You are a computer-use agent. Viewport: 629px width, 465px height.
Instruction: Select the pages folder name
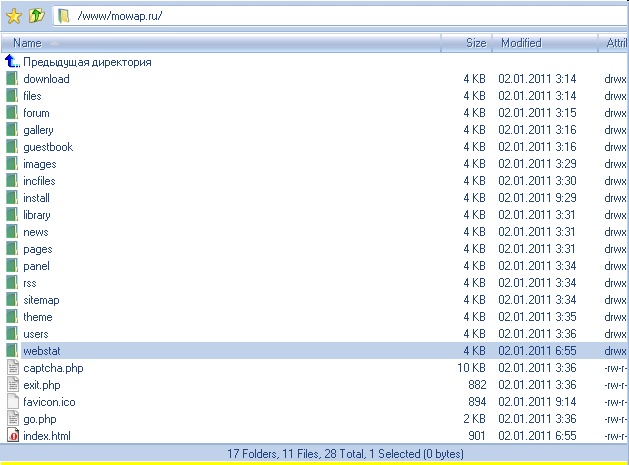pos(38,249)
